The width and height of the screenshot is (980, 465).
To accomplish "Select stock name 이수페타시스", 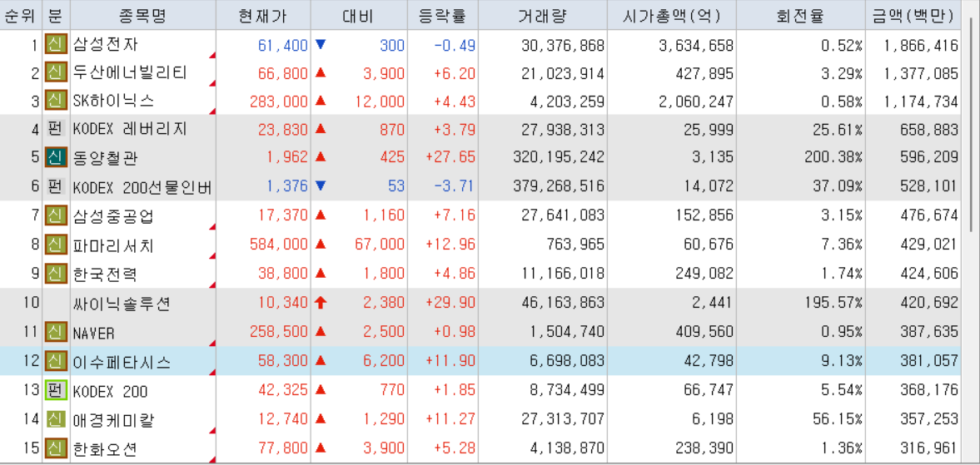I will tap(122, 362).
